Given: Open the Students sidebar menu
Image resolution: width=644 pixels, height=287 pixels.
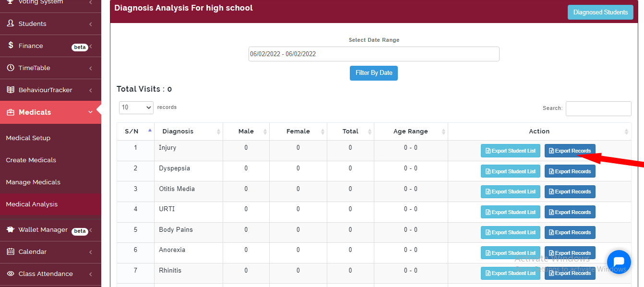Looking at the screenshot, I should (50, 24).
